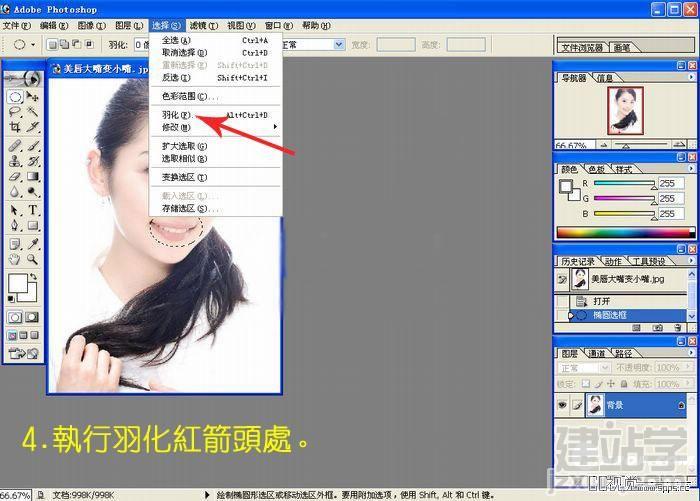This screenshot has height=501, width=700.
Task: Click foreground color swatch in toolbox
Action: tap(18, 283)
